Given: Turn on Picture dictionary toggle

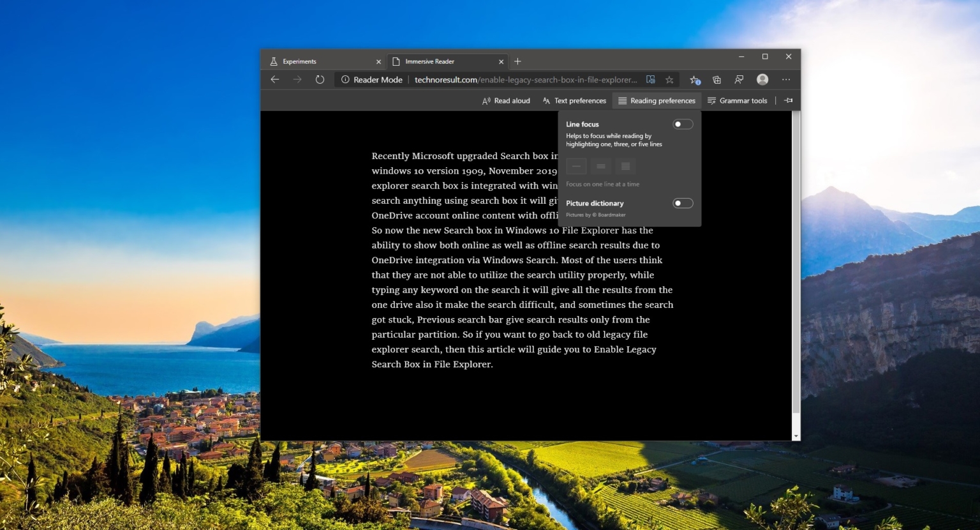Looking at the screenshot, I should tap(683, 203).
